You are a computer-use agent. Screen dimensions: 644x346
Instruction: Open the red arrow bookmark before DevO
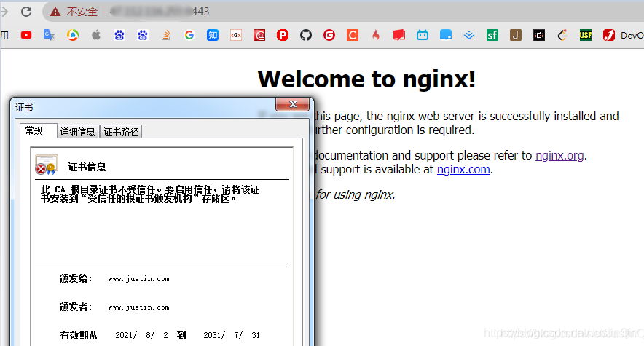click(x=609, y=35)
